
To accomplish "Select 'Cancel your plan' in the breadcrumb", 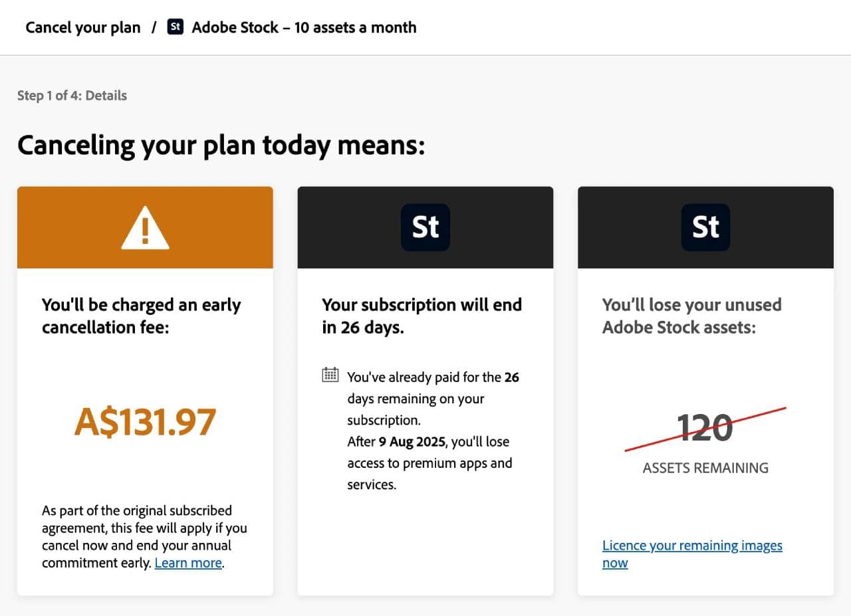I will coord(82,27).
